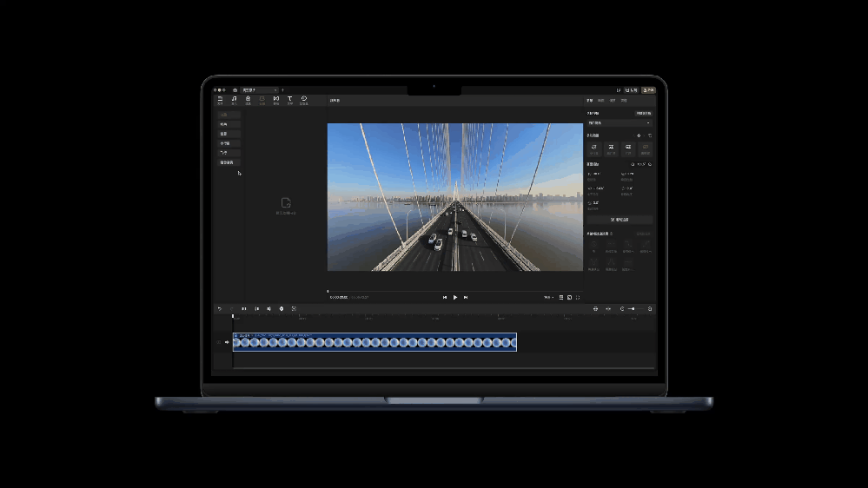Open the Text tool marked with T
The height and width of the screenshot is (488, 868).
point(289,100)
